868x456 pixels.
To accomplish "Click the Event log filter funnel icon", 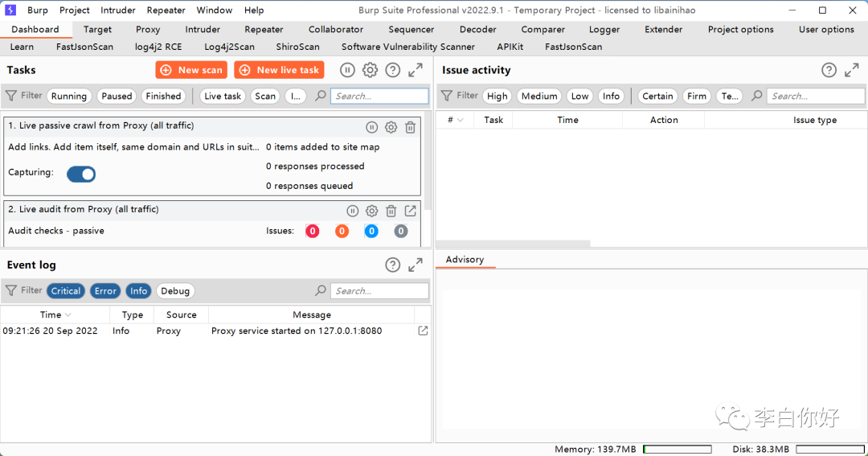I will click(11, 291).
